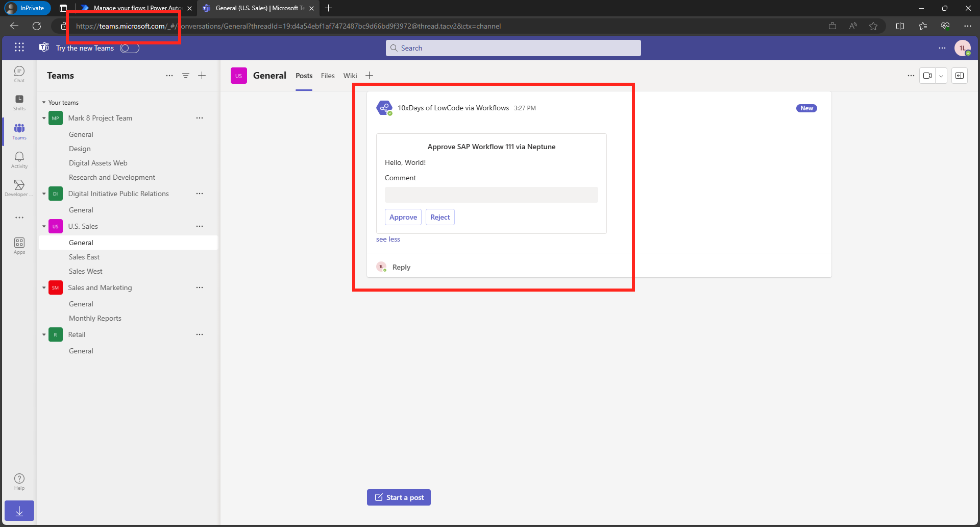Open the Help icon in left rail
The image size is (980, 527).
[x=19, y=482]
